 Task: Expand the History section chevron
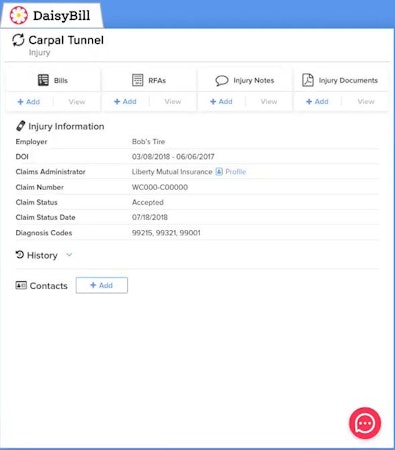(69, 255)
